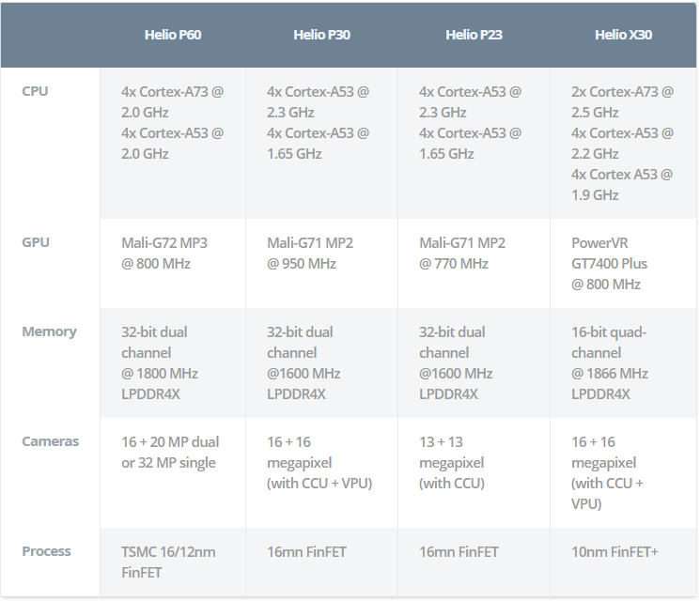This screenshot has width=700, height=601.
Task: Click the 16 + 20 MP dual cameras cell
Action: point(173,472)
